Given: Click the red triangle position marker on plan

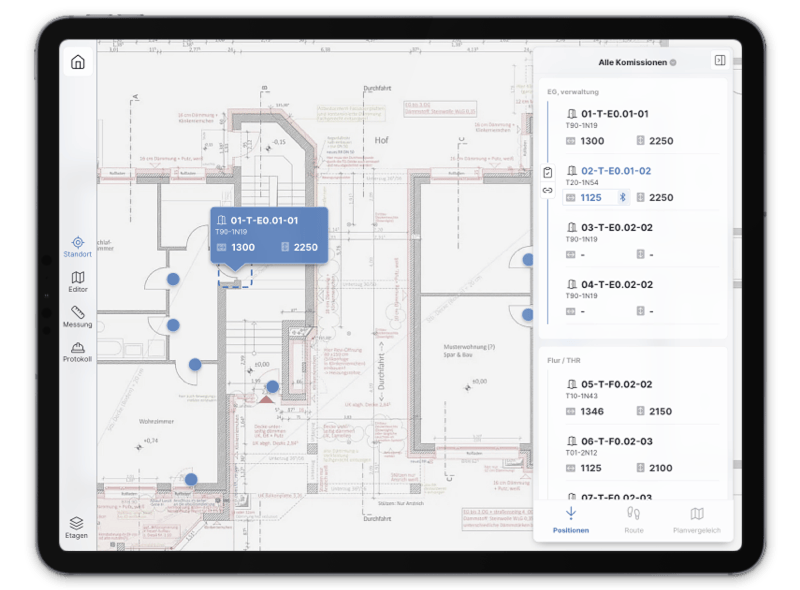Looking at the screenshot, I should [266, 399].
